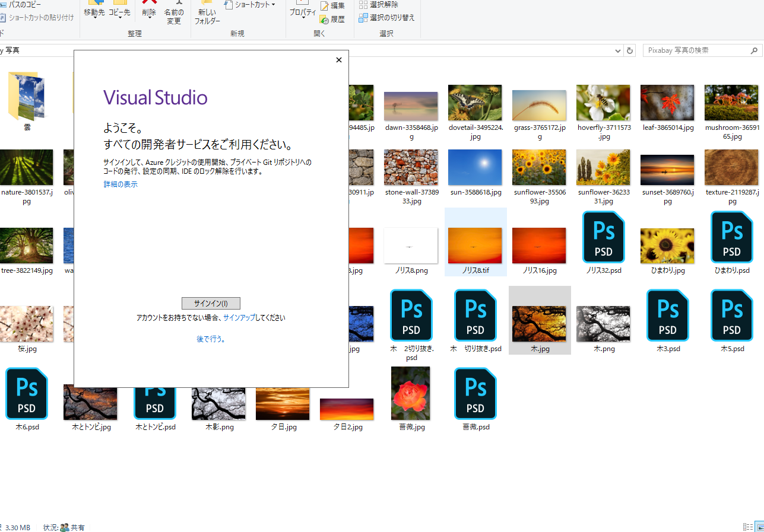Open the ノリス32.psd Photoshop file icon
Screen dimensions: 764x532
point(603,237)
